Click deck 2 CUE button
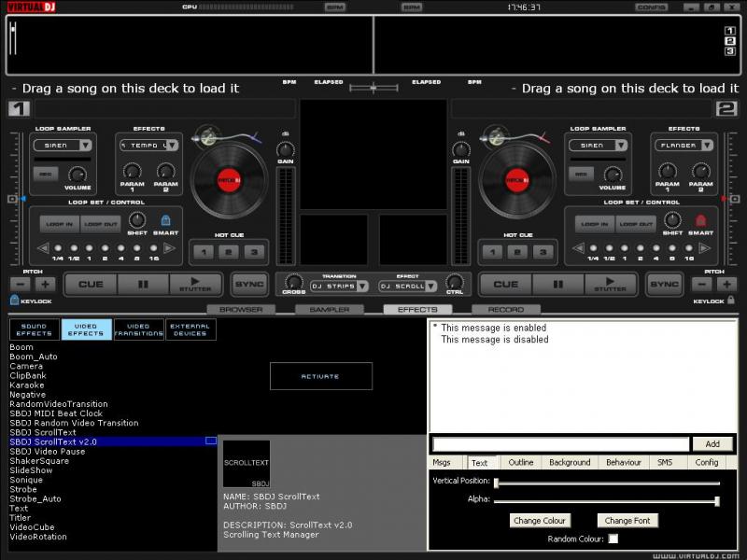 tap(505, 285)
